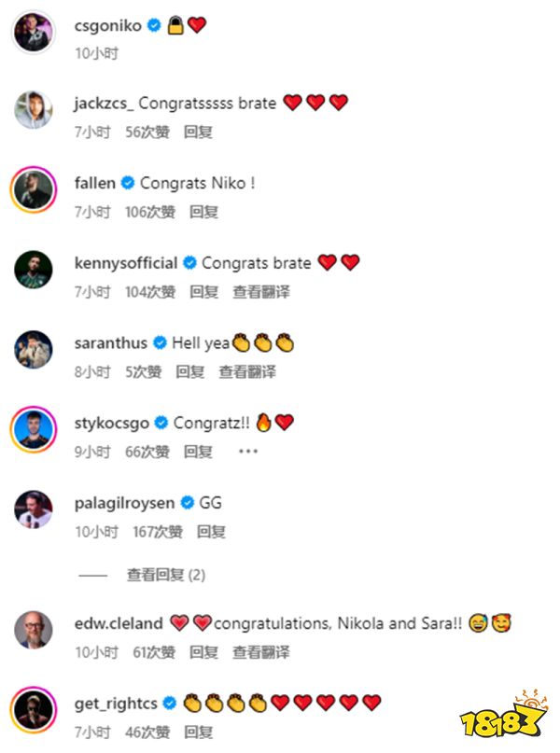Show translation for kennysofficial's comment
This screenshot has width=560, height=753.
pos(261,292)
